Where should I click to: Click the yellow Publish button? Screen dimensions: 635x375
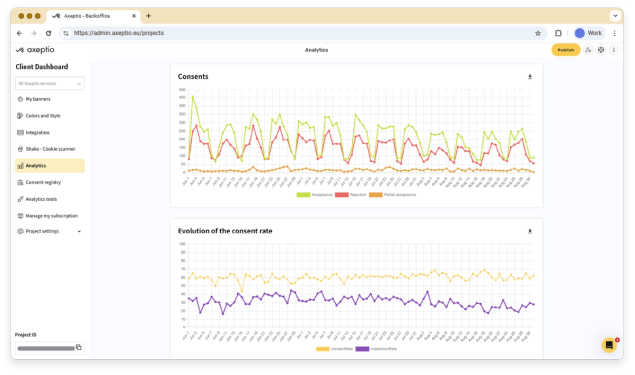pos(565,50)
